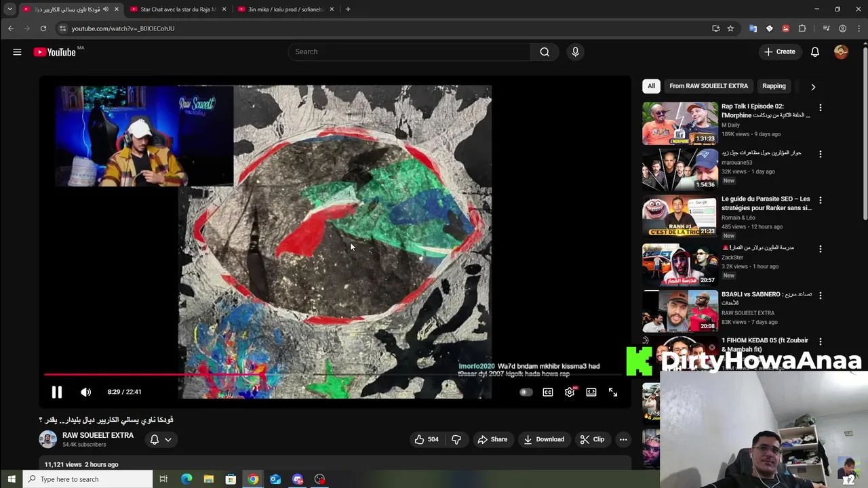Switch to the 3in mika browser tab
The height and width of the screenshot is (488, 868).
[285, 9]
